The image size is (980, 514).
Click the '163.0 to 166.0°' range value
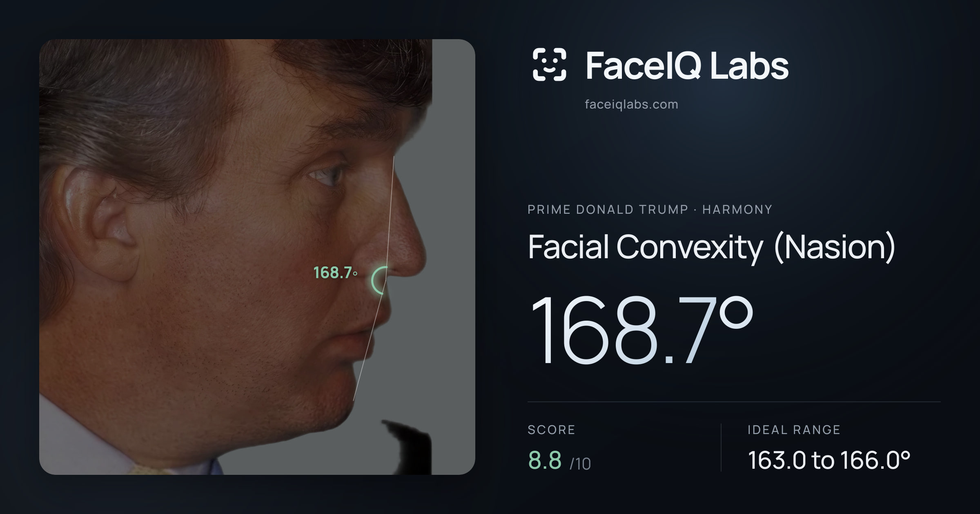pos(829,461)
